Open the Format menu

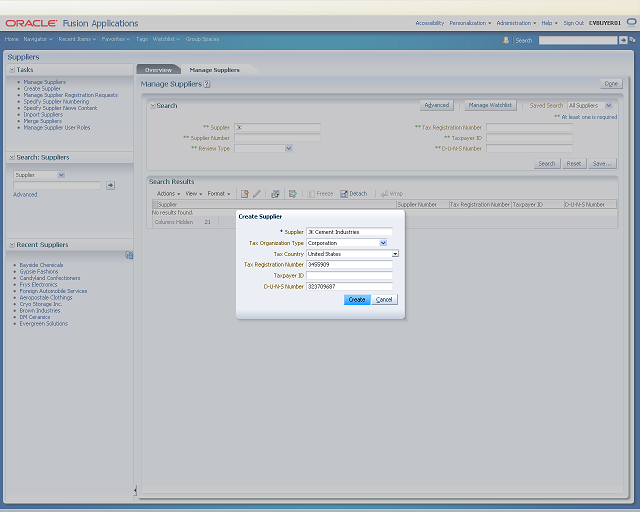coord(219,194)
